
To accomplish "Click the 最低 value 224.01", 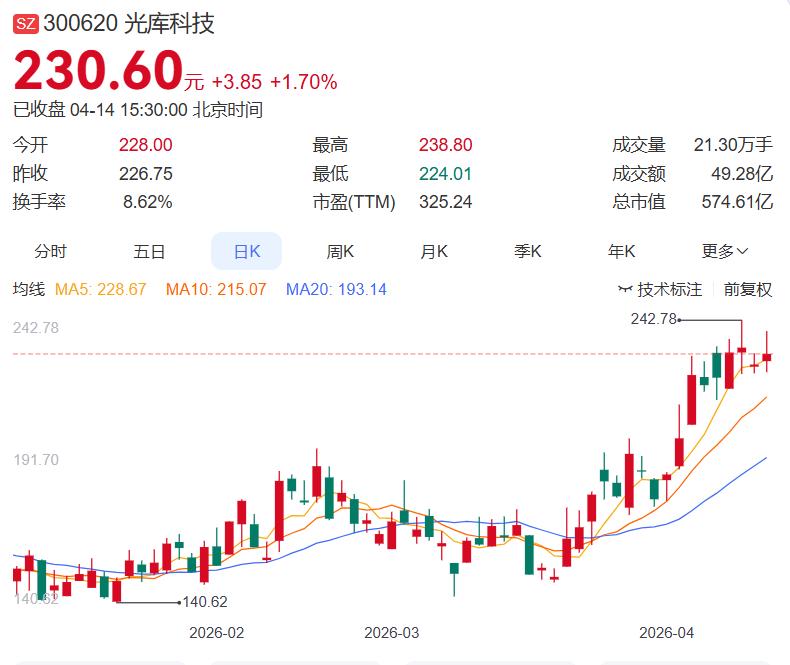I will point(445,174).
